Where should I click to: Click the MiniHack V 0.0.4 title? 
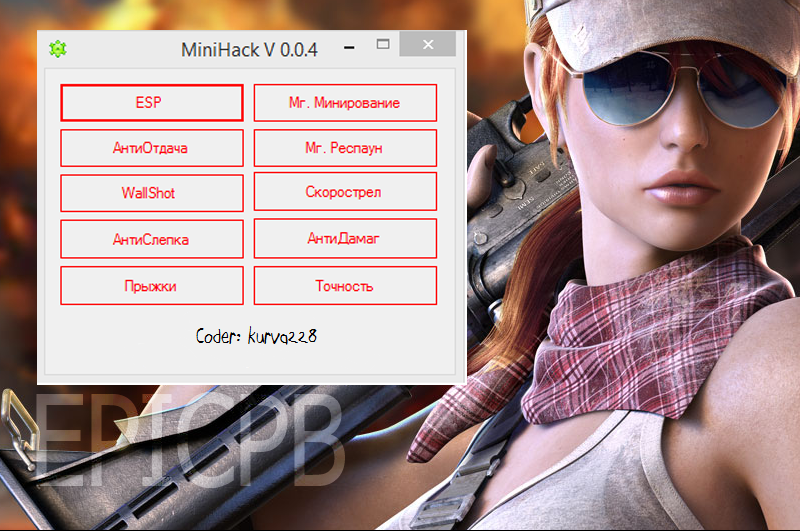point(249,49)
